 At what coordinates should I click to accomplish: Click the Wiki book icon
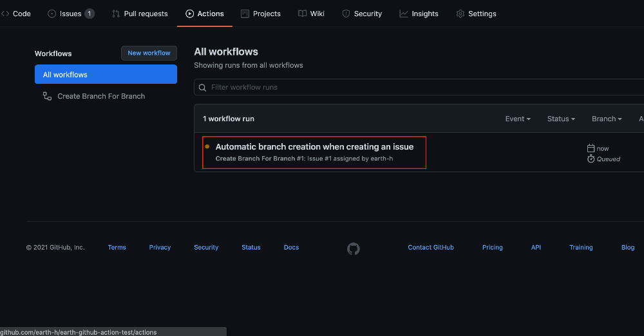click(302, 14)
